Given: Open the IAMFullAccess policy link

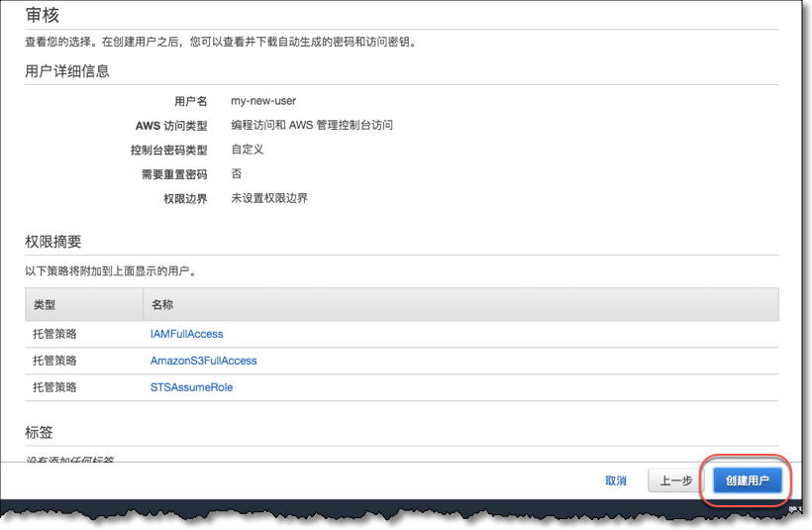Looking at the screenshot, I should (x=186, y=334).
